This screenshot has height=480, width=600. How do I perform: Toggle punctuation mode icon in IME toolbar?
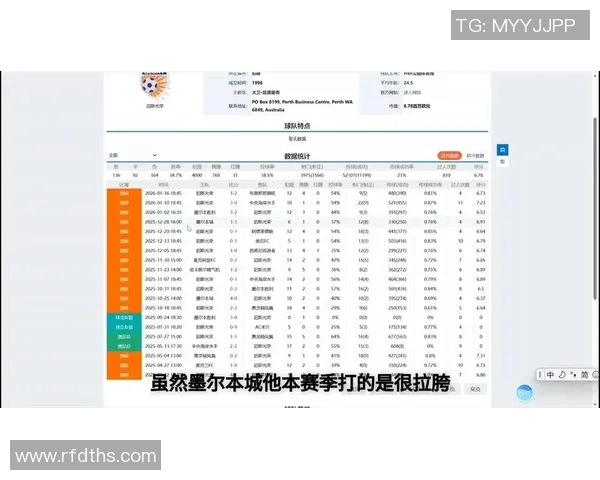point(573,375)
